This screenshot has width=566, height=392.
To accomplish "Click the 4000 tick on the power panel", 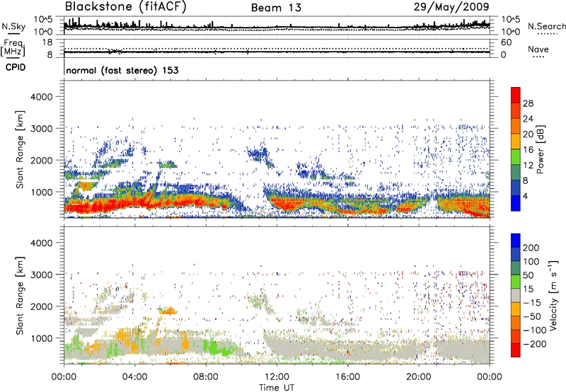I will click(42, 97).
